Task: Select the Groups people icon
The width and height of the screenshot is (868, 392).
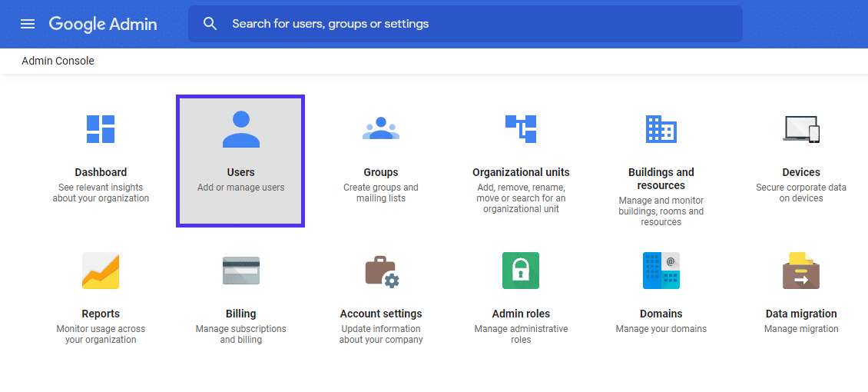Action: (381, 129)
